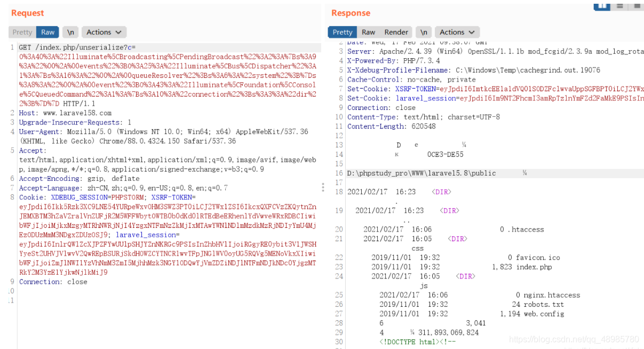Click the 'index.php' file entry
Image resolution: width=644 pixels, height=349 pixels.
coord(534,267)
